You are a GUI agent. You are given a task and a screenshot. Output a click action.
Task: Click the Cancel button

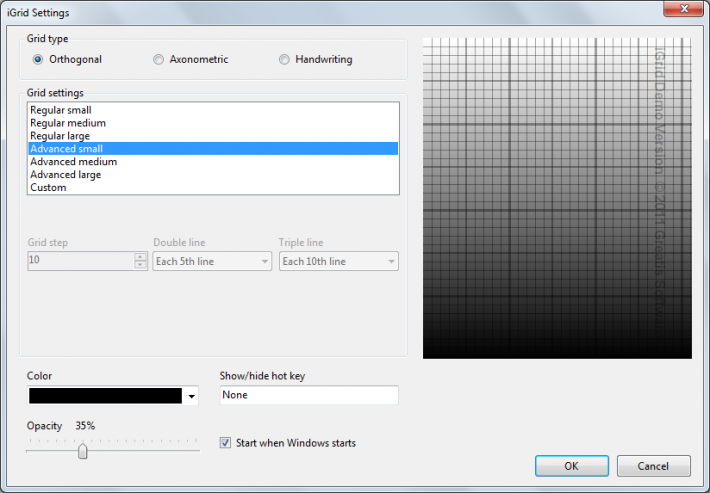[x=653, y=466]
